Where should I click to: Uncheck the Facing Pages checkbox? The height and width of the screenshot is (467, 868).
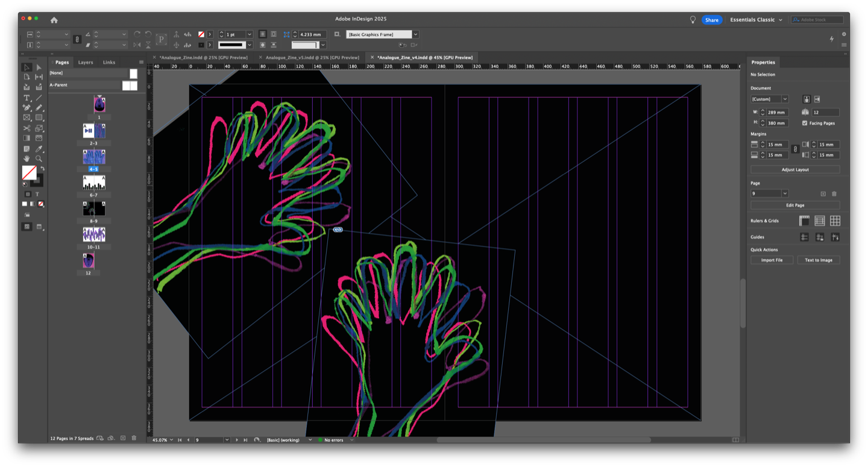coord(805,123)
